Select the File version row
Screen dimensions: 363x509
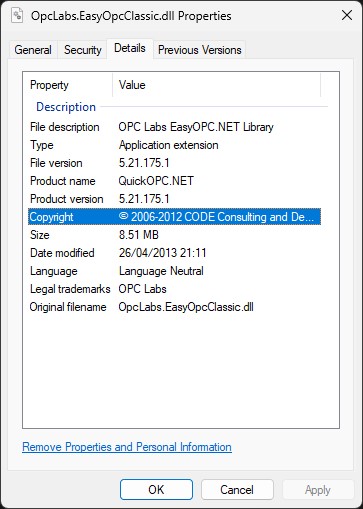point(174,163)
